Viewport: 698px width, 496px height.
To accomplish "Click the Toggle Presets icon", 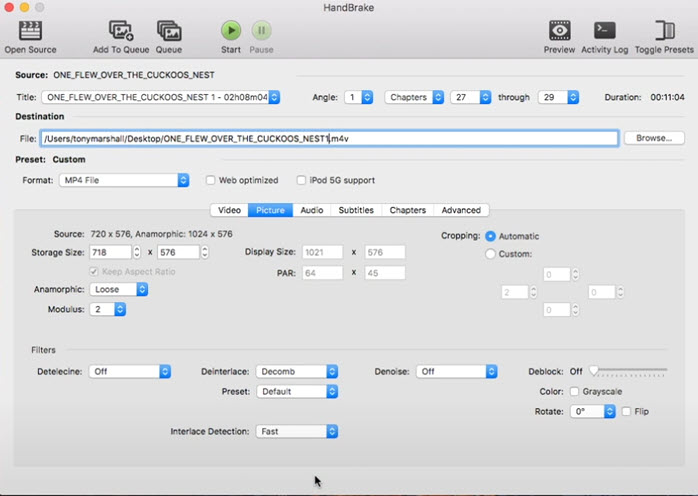I will coord(664,30).
